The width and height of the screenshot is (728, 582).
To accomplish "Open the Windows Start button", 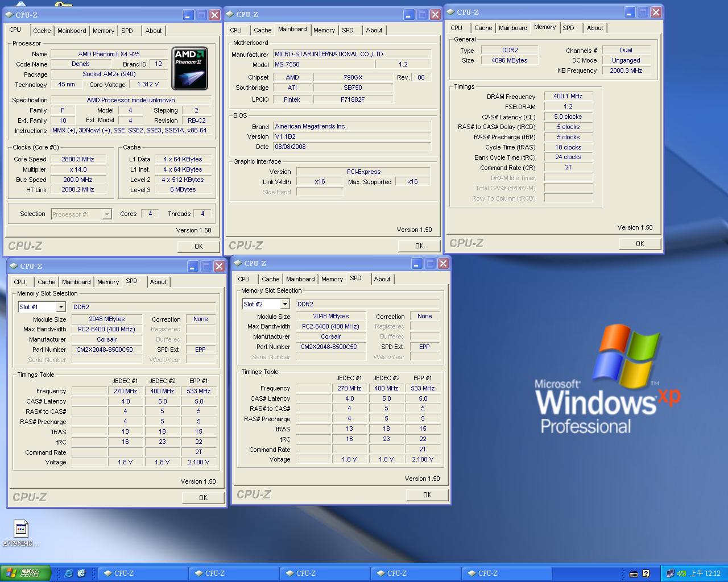I will tap(25, 573).
